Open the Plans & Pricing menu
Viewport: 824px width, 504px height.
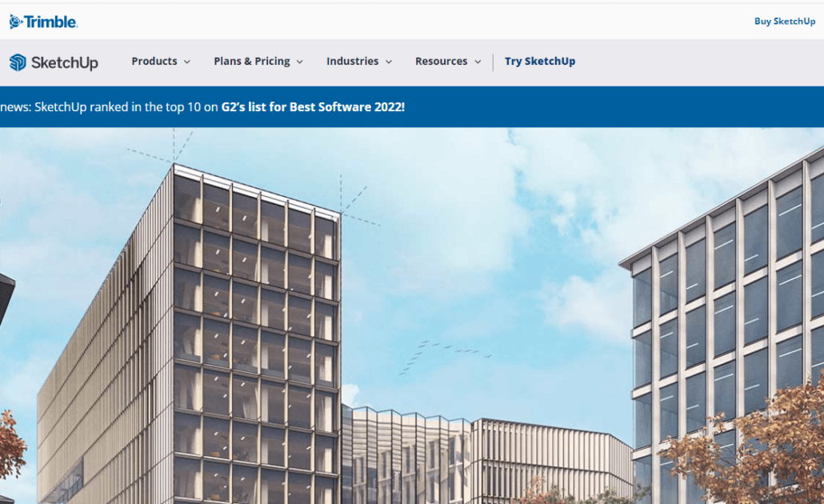point(252,61)
